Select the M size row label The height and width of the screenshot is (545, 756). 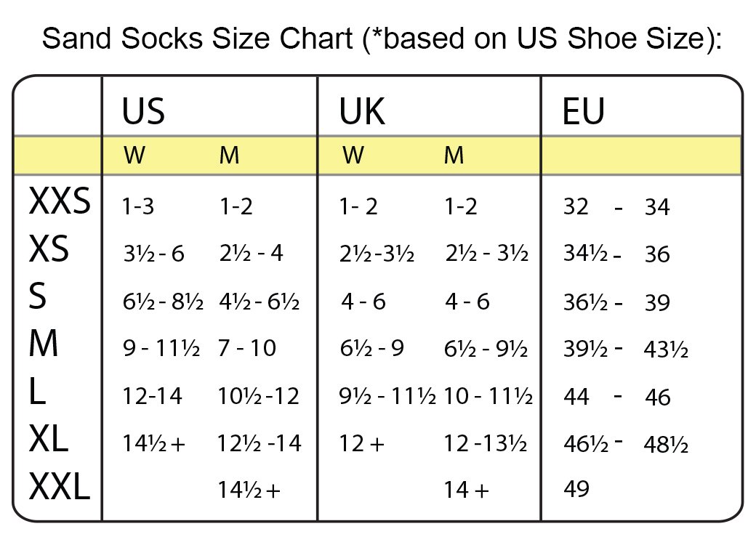point(44,344)
